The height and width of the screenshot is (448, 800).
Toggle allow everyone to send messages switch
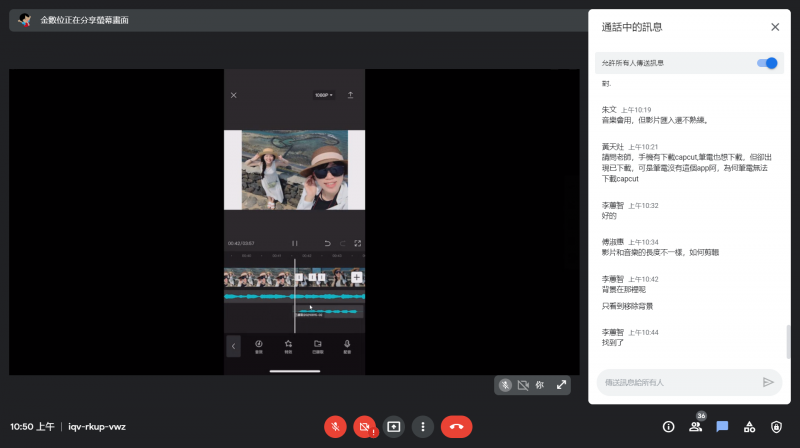767,63
